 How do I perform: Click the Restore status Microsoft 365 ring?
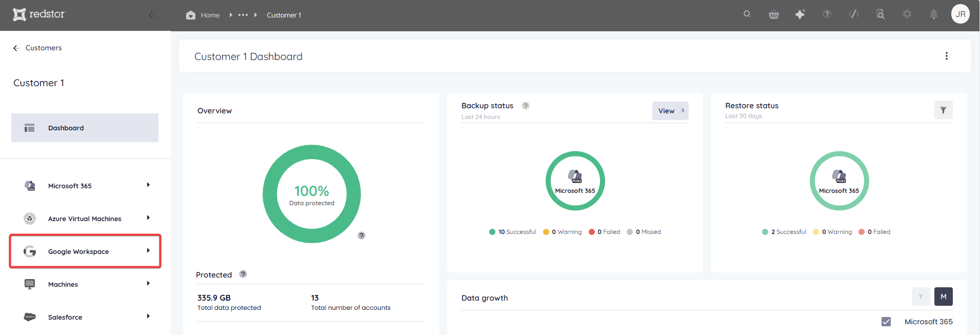[x=839, y=181]
